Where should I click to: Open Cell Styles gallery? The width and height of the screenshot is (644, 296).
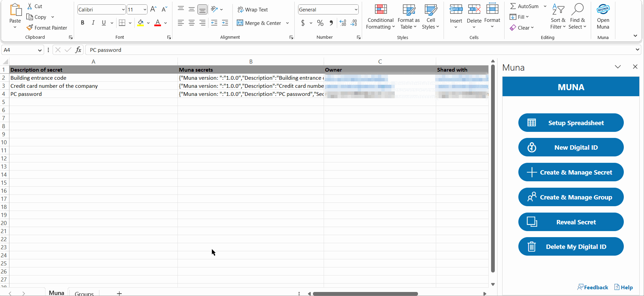click(x=430, y=17)
